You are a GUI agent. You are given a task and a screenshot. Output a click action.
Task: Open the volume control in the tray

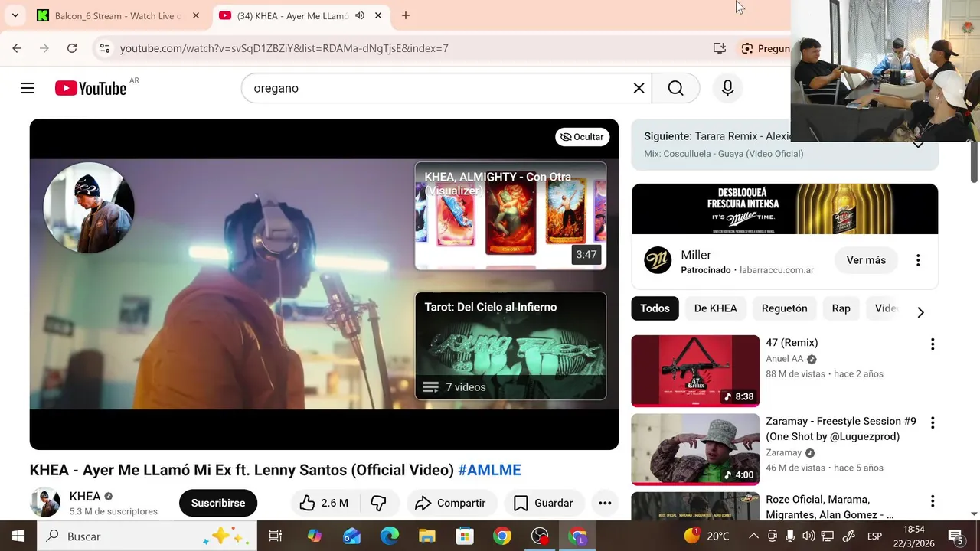808,536
